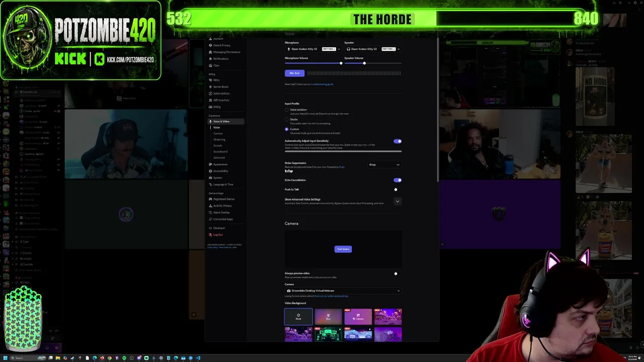The height and width of the screenshot is (362, 644).
Task: Open Spotify from the taskbar
Action: click(x=124, y=358)
